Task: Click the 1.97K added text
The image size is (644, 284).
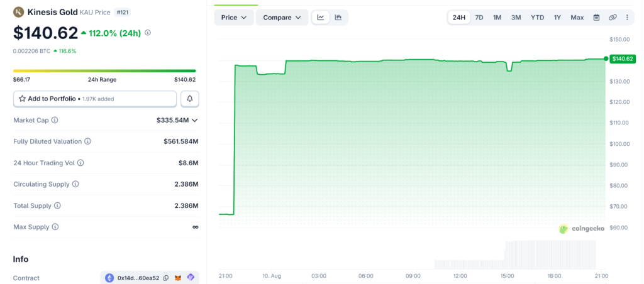Action: pos(97,99)
